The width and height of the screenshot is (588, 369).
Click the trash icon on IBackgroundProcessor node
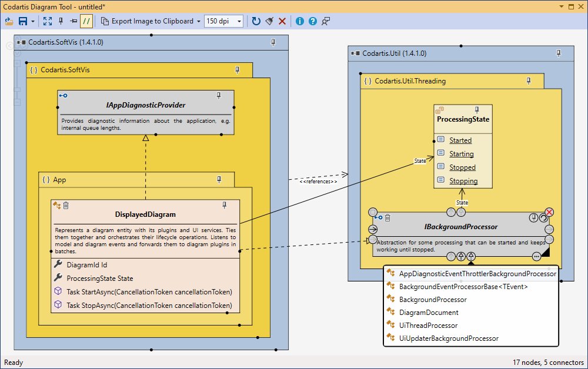387,217
